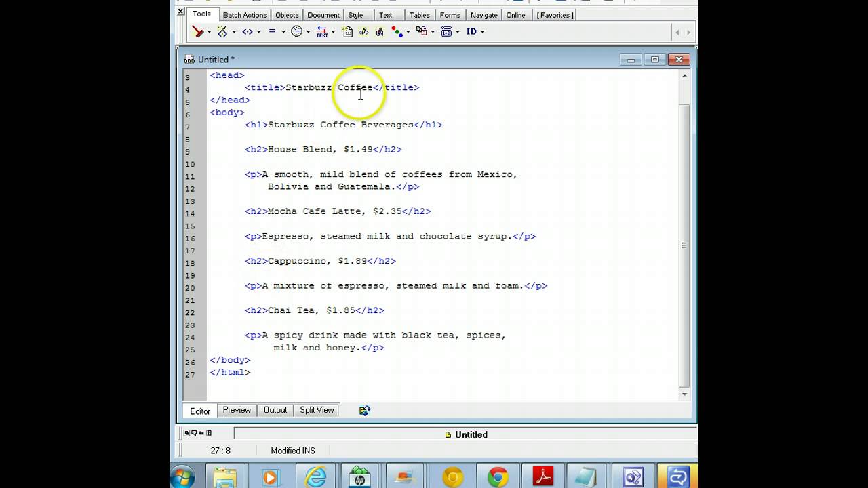Click the Chai Tea, $1.85 line
This screenshot has width=868, height=488.
coord(315,310)
